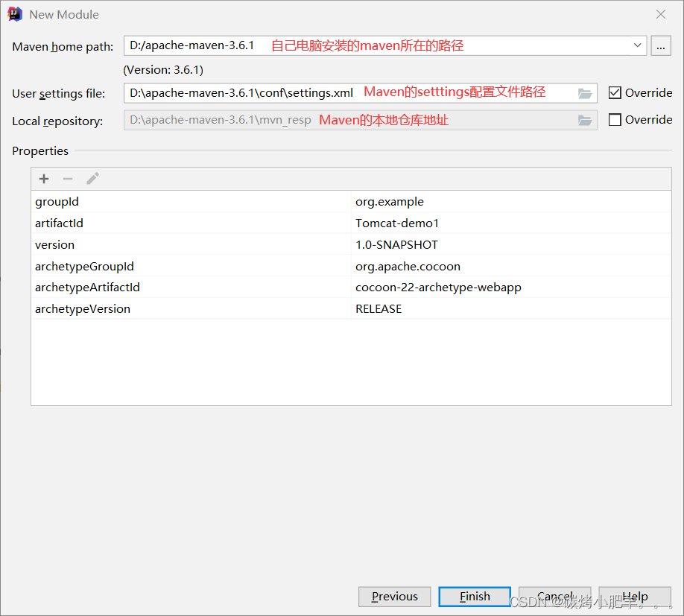The height and width of the screenshot is (616, 684).
Task: Expand the Maven home path dropdown
Action: [637, 45]
